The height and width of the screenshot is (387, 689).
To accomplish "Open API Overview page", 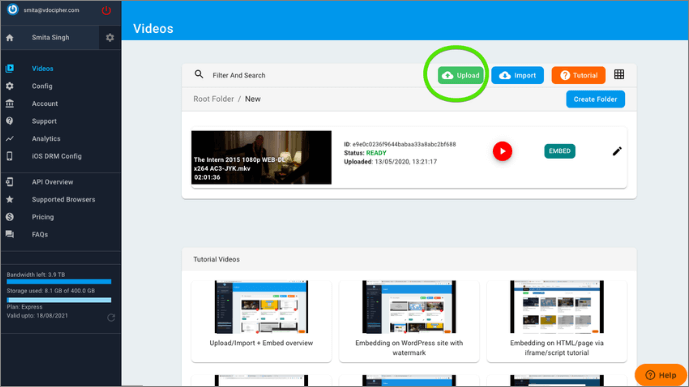I will click(52, 182).
